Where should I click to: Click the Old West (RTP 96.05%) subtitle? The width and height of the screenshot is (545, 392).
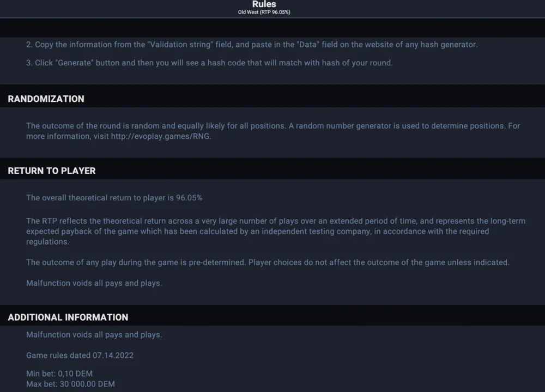click(264, 12)
